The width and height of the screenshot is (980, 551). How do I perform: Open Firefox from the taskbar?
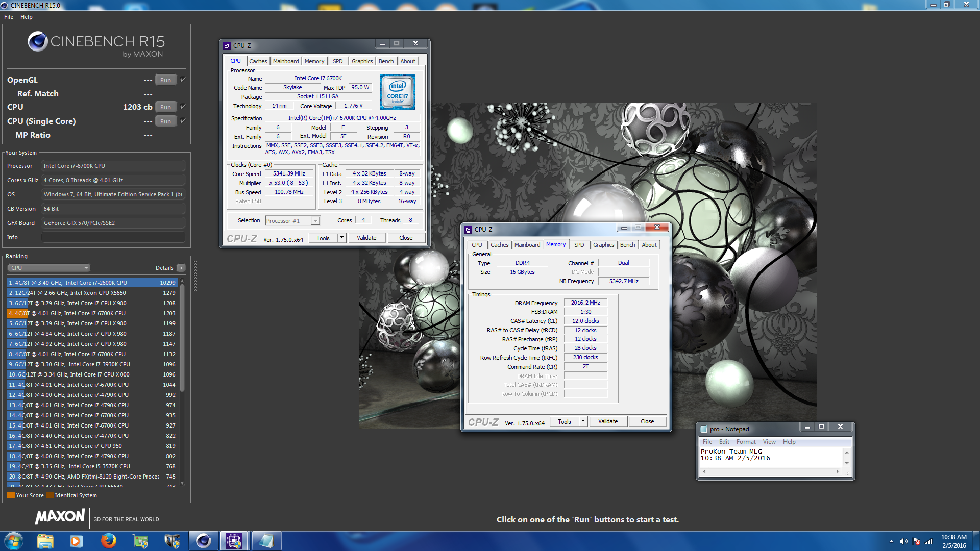click(108, 541)
